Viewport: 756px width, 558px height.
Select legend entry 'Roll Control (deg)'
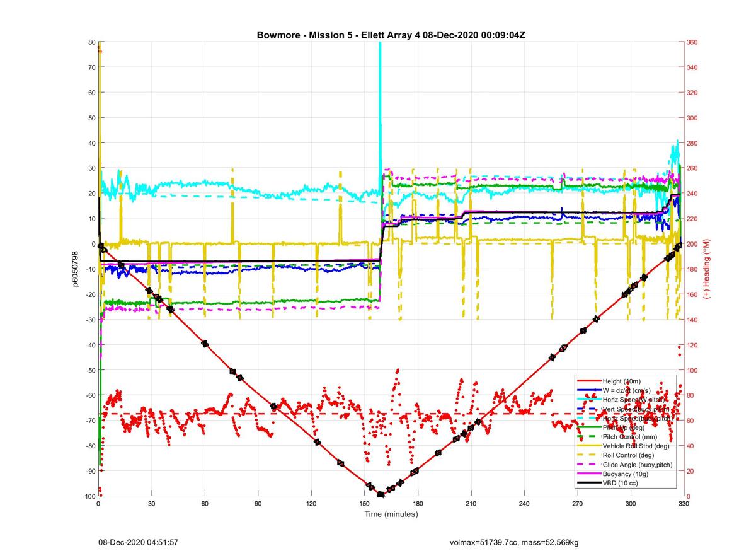(628, 455)
